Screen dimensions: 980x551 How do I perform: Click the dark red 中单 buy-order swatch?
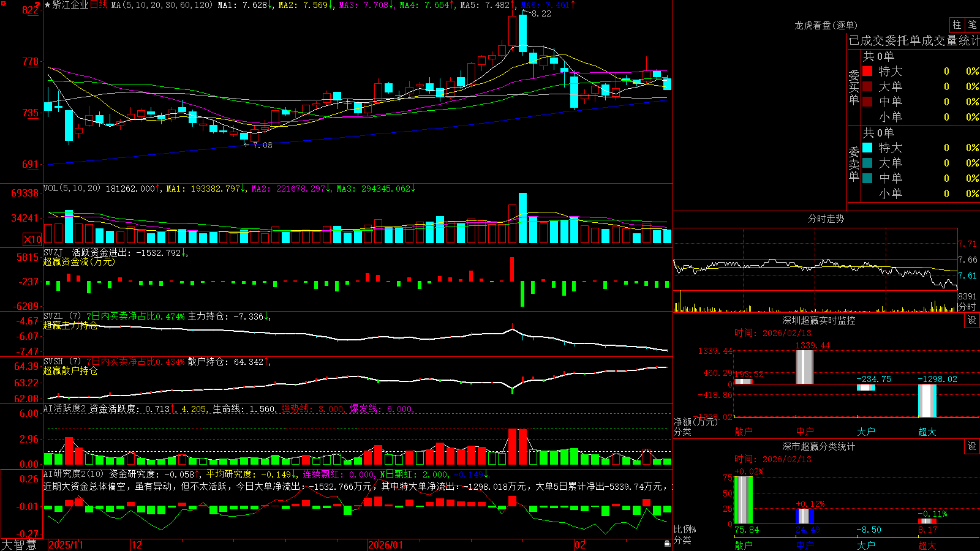coord(867,102)
